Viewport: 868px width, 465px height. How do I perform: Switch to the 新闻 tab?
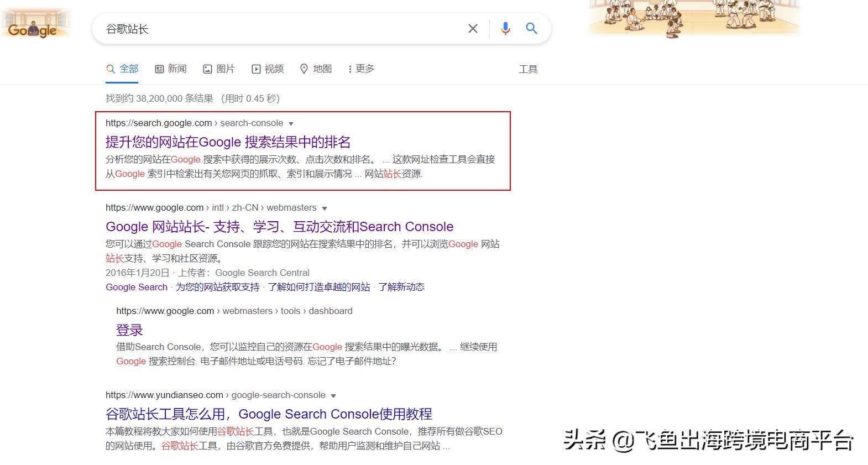[x=170, y=69]
